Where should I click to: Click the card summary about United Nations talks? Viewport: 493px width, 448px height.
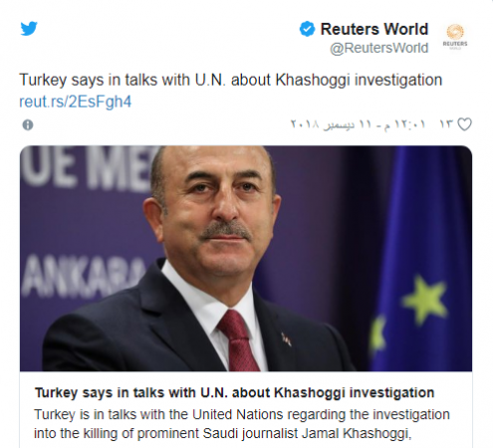[x=242, y=424]
